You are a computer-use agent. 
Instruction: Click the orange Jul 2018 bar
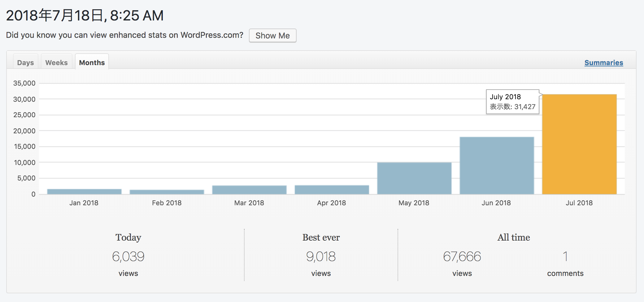[579, 144]
